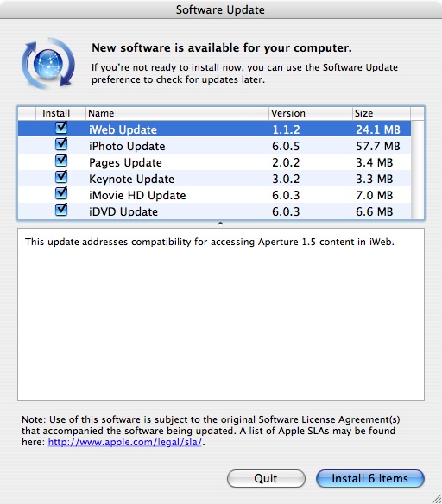Image resolution: width=442 pixels, height=504 pixels.
Task: Select the Keynote Update row name
Action: click(131, 179)
